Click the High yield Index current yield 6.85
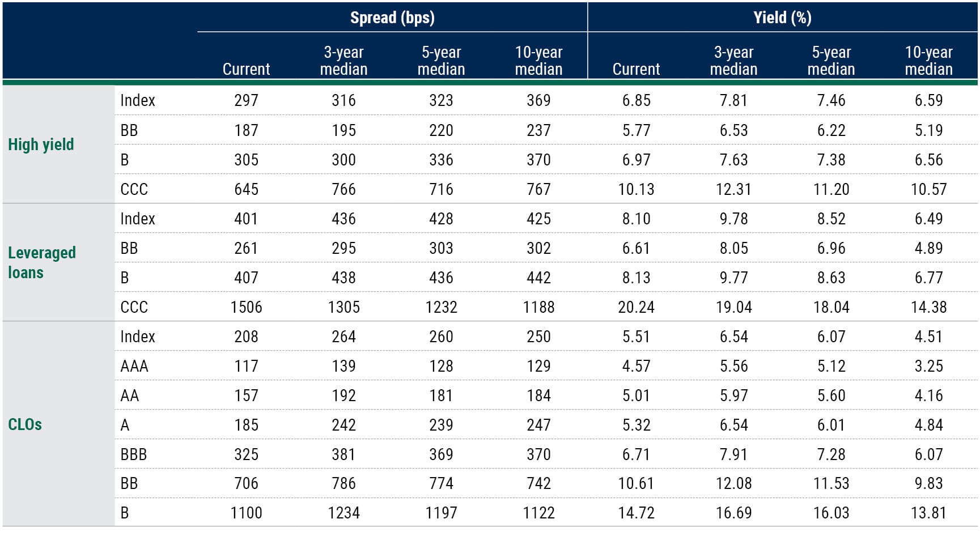The image size is (980, 536). click(x=636, y=100)
